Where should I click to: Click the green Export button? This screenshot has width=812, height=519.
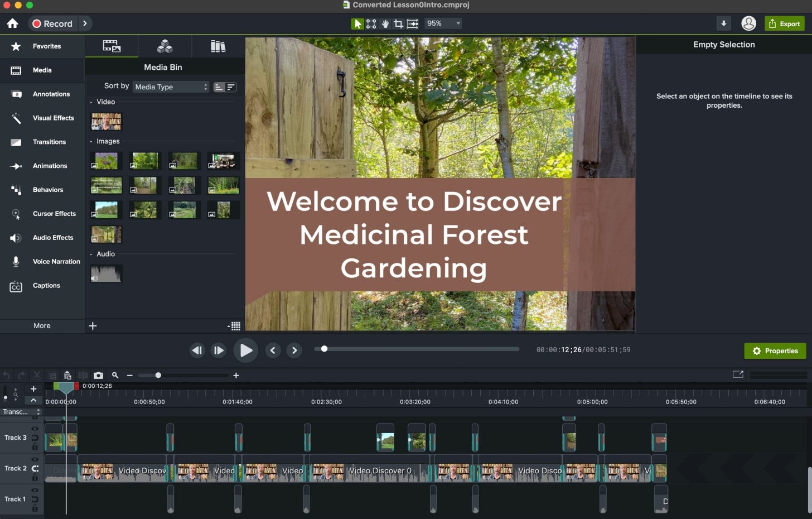tap(784, 23)
